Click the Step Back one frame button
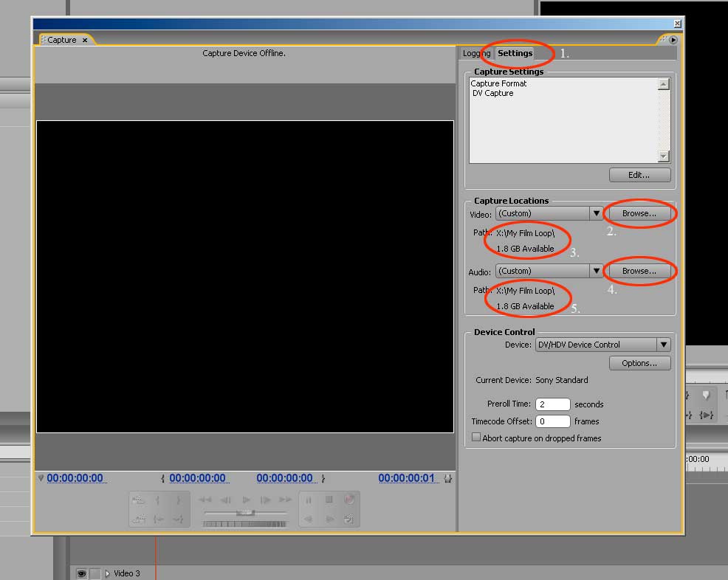This screenshot has height=580, width=728. coord(226,500)
